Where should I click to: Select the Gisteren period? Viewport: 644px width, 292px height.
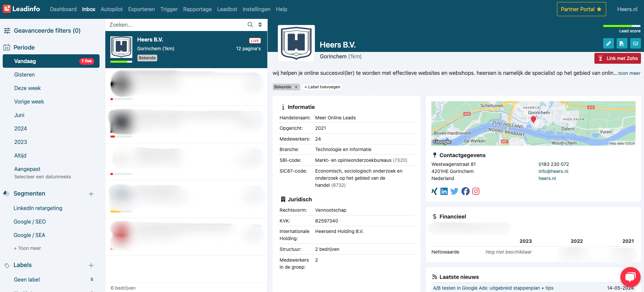[24, 75]
